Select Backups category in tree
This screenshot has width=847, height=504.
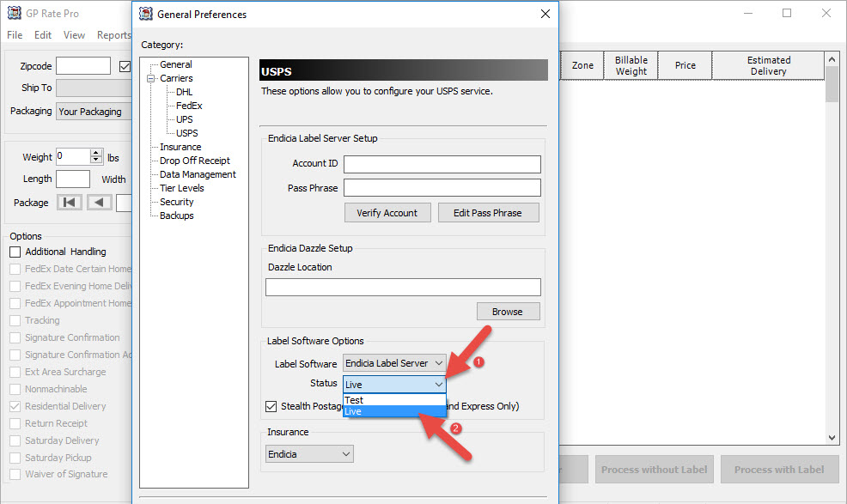(177, 216)
